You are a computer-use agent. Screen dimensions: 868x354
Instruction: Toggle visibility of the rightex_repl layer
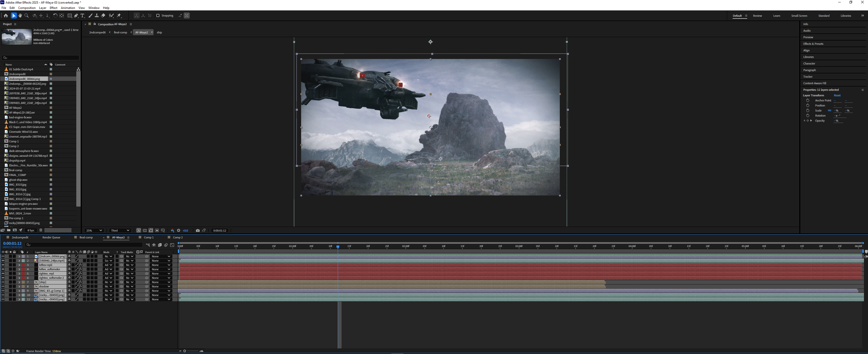[3, 273]
